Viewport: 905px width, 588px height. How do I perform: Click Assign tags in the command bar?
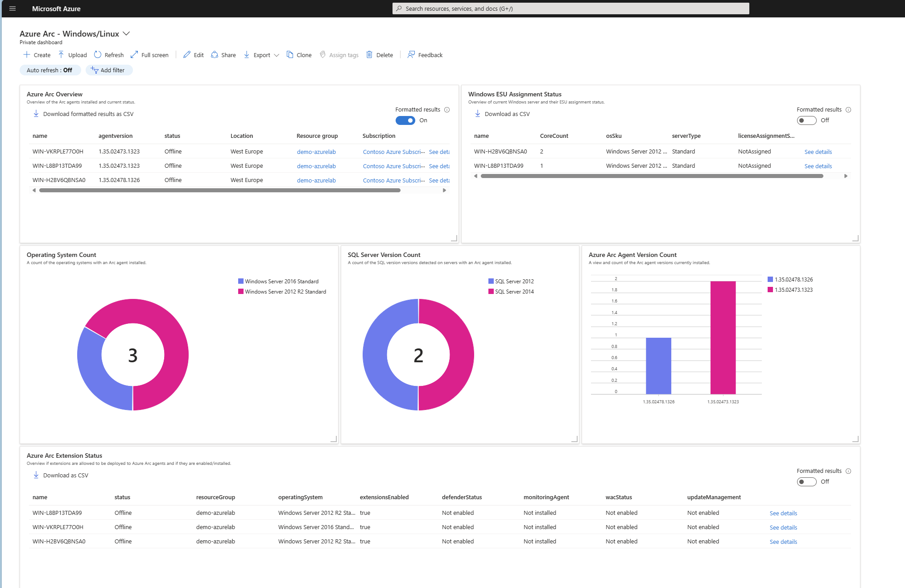pyautogui.click(x=339, y=54)
